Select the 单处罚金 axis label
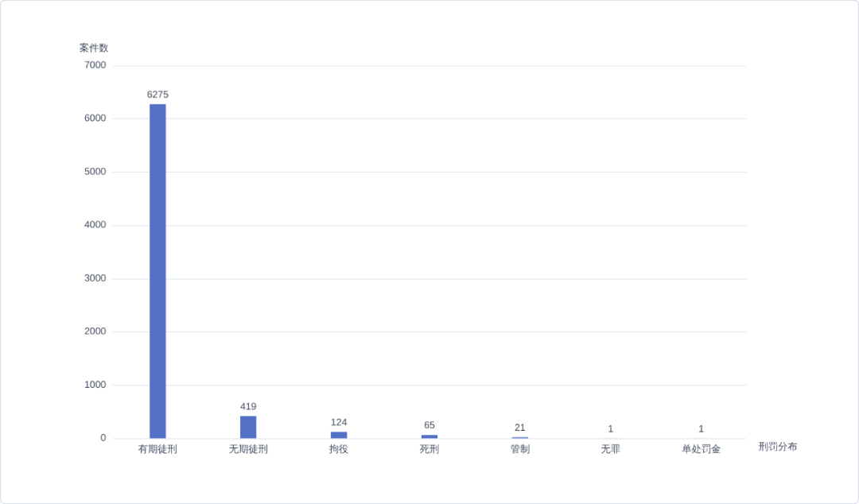 701,449
